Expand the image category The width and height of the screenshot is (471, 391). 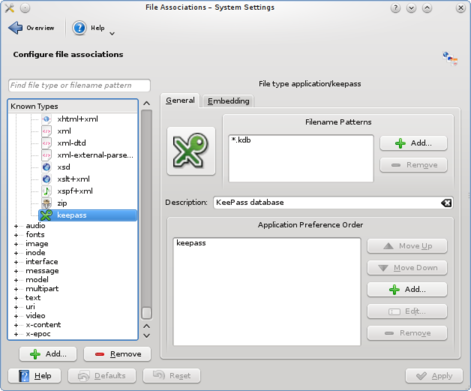pyautogui.click(x=16, y=244)
